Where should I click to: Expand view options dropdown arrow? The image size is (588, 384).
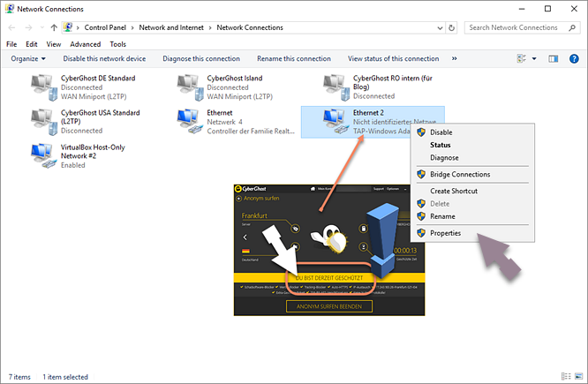click(534, 58)
